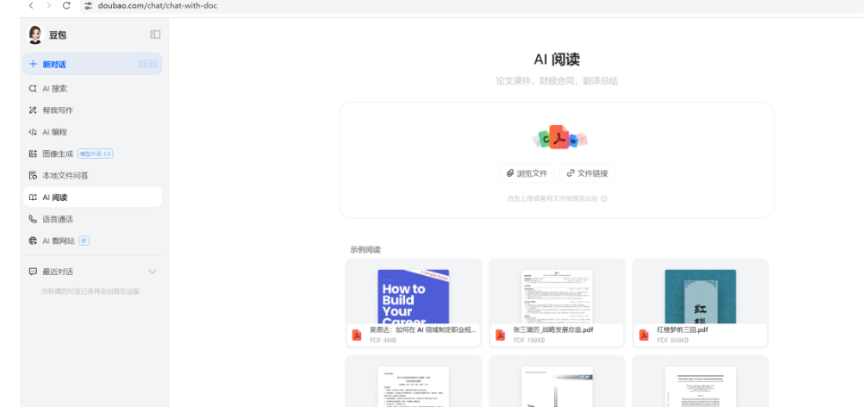
Task: Click the 文件链接 button
Action: (587, 173)
